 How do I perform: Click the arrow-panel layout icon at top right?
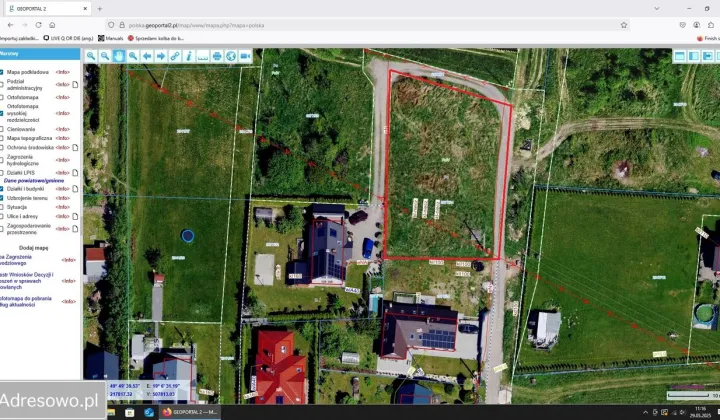tap(708, 56)
